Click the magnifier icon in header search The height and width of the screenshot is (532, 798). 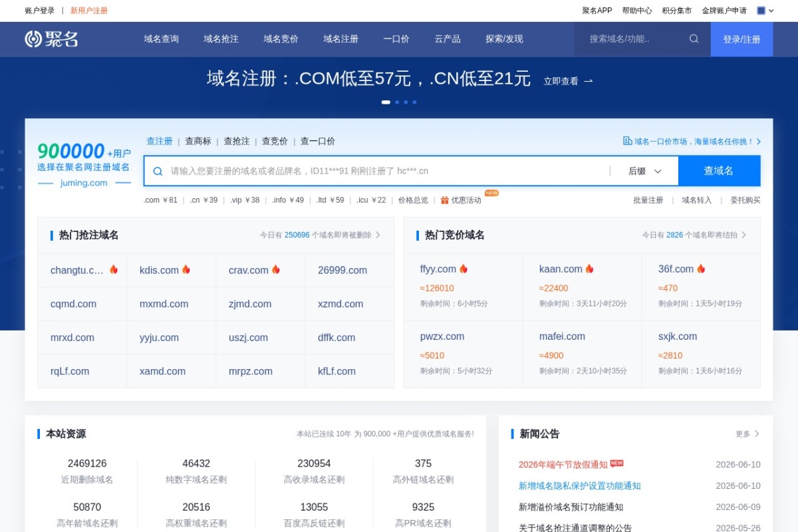[x=694, y=39]
